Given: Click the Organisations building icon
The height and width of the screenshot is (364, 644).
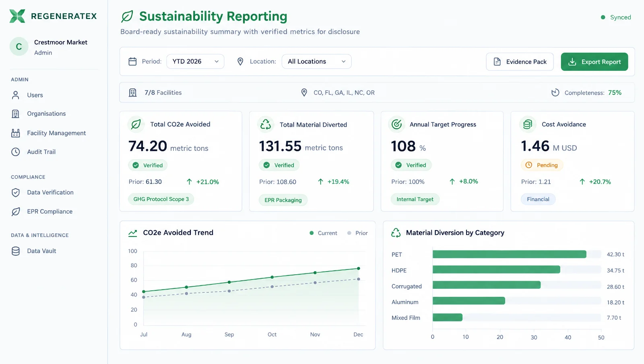Looking at the screenshot, I should tap(16, 114).
